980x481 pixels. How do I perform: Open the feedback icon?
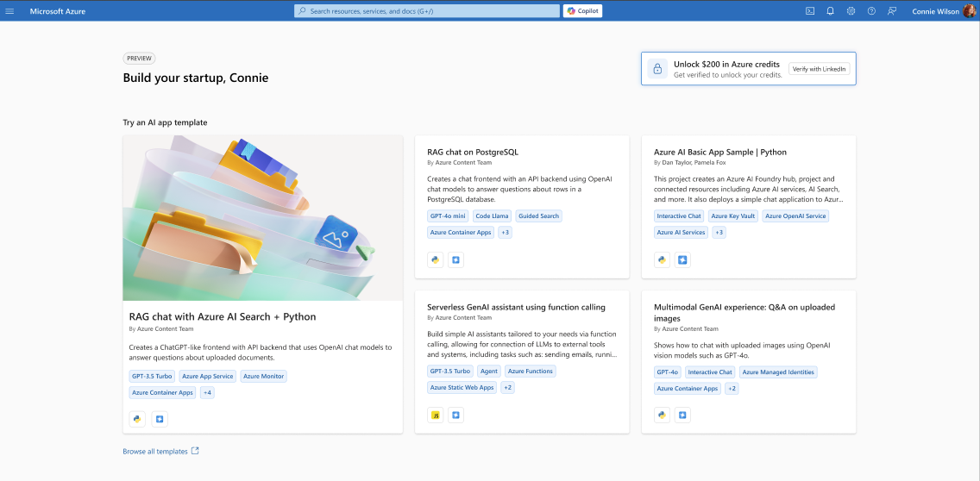892,11
